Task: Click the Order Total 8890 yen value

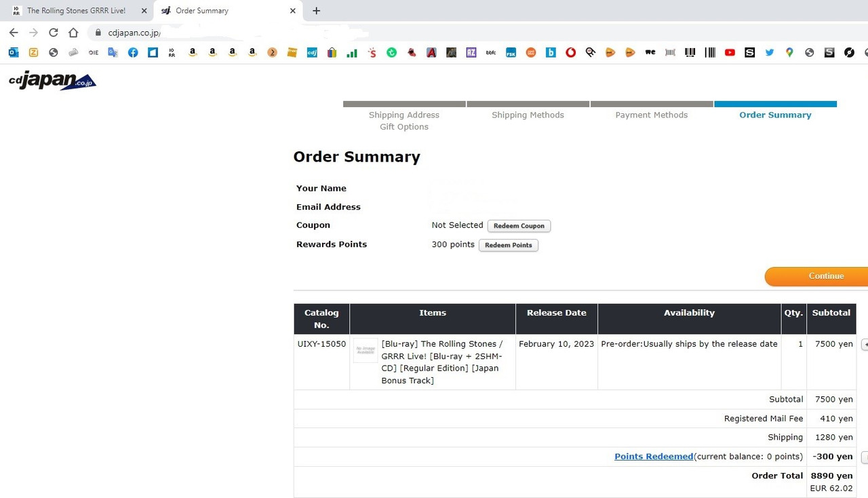Action: point(832,476)
